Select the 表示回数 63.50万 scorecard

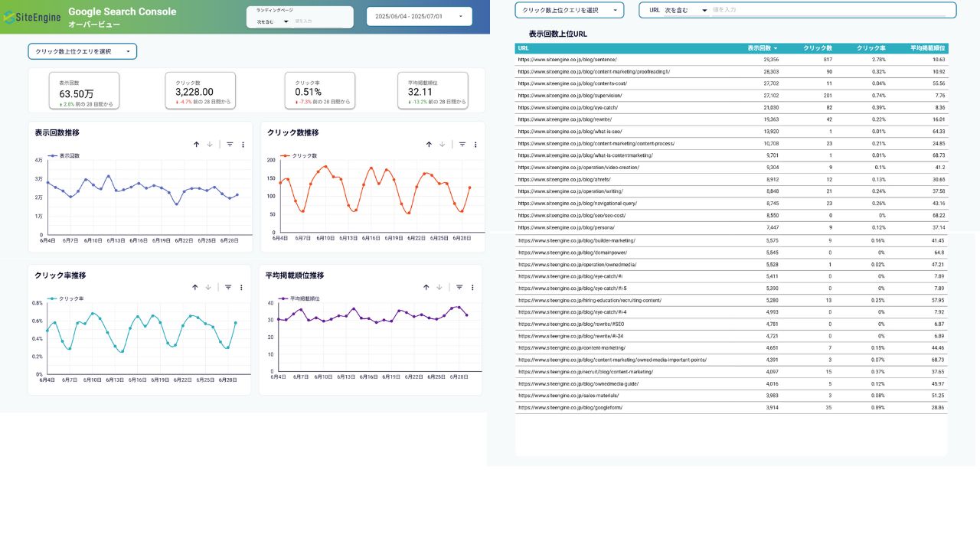(x=84, y=91)
